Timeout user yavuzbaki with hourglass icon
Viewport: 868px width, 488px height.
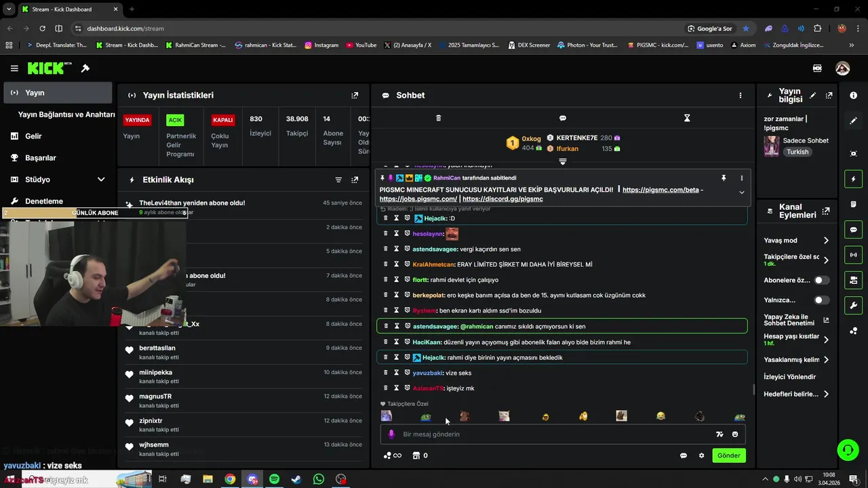396,373
